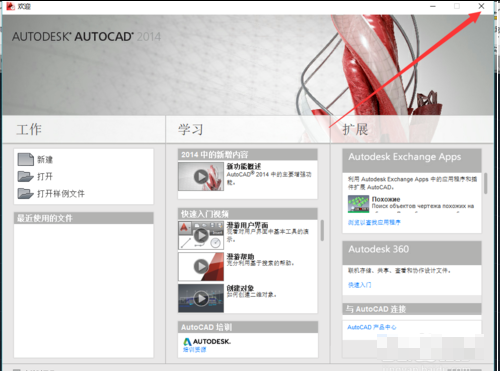This screenshot has height=371, width=500.
Task: Click the 新功能概述 video title
Action: pos(244,166)
